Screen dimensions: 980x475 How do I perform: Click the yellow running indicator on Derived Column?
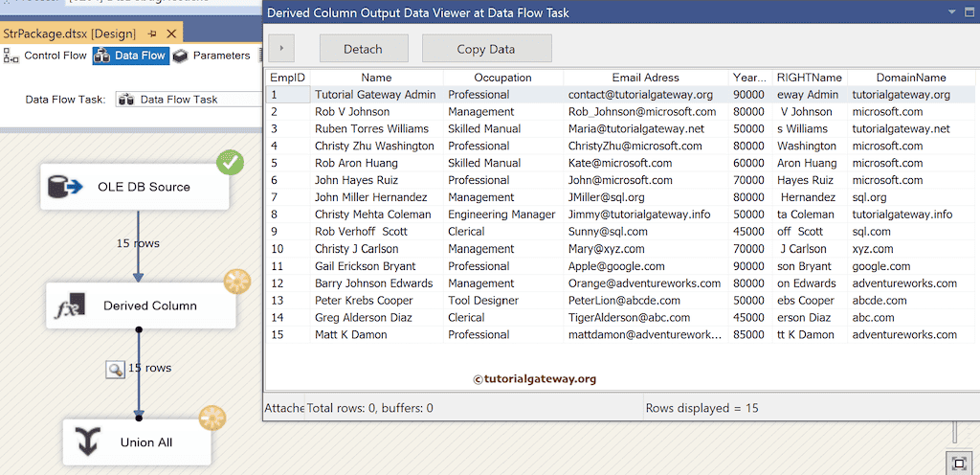click(237, 283)
